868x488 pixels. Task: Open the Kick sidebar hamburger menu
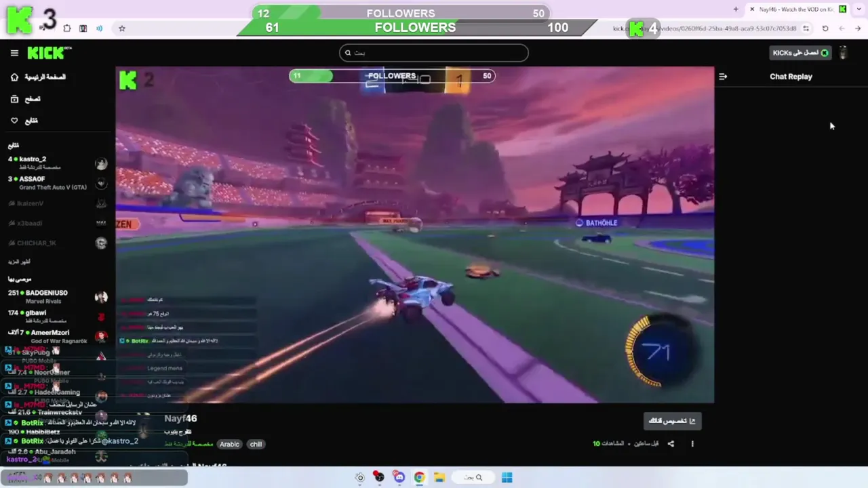(x=14, y=53)
